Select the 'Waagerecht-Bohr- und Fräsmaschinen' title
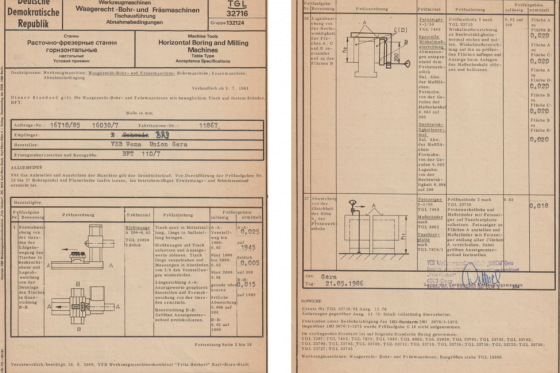This screenshot has height=373, width=560. 138,10
